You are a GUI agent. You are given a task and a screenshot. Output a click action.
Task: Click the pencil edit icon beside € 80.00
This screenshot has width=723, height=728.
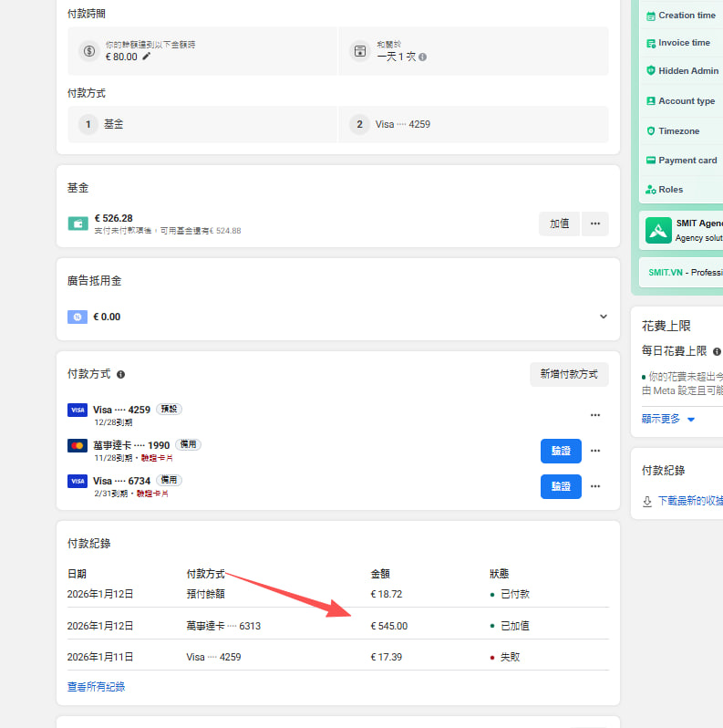(147, 57)
